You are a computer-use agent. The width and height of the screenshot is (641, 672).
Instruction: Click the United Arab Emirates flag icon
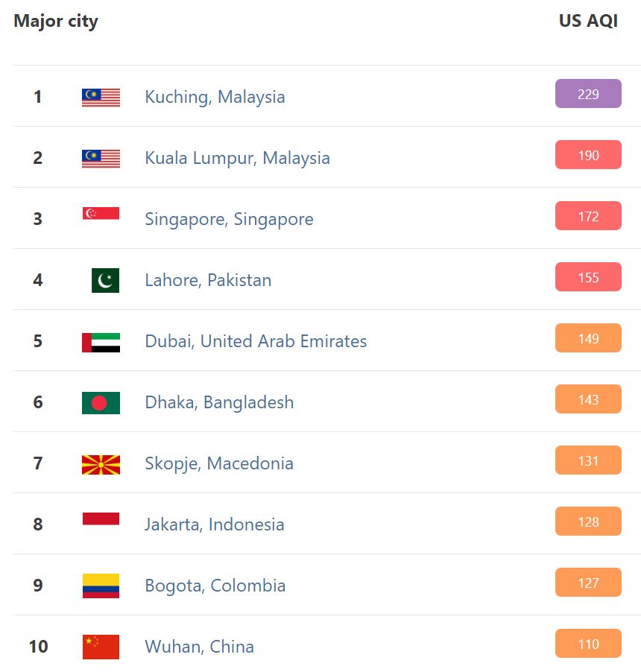(x=101, y=342)
